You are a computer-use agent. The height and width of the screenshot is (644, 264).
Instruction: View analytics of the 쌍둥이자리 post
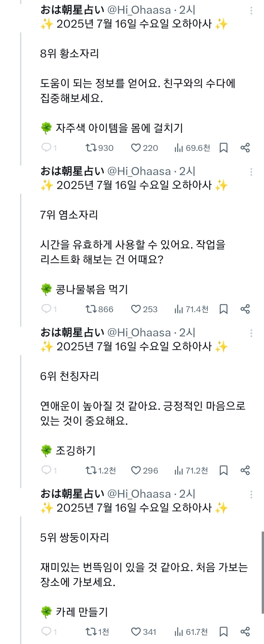[179, 632]
